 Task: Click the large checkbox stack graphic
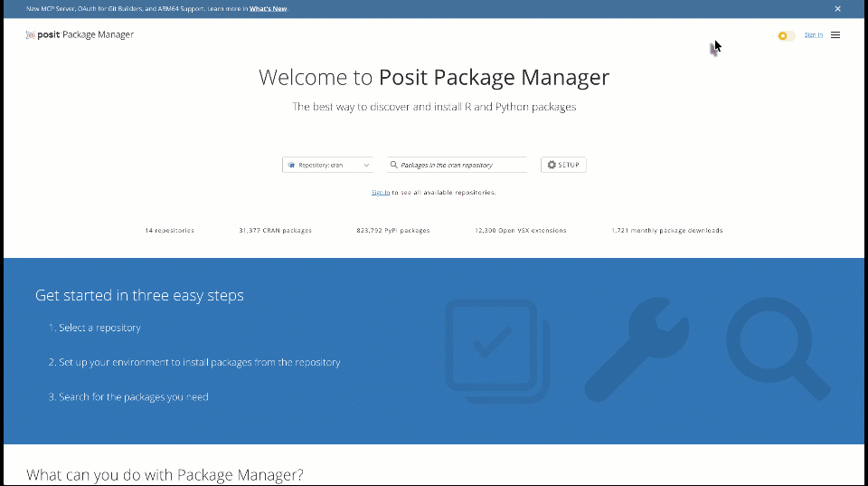(x=495, y=350)
